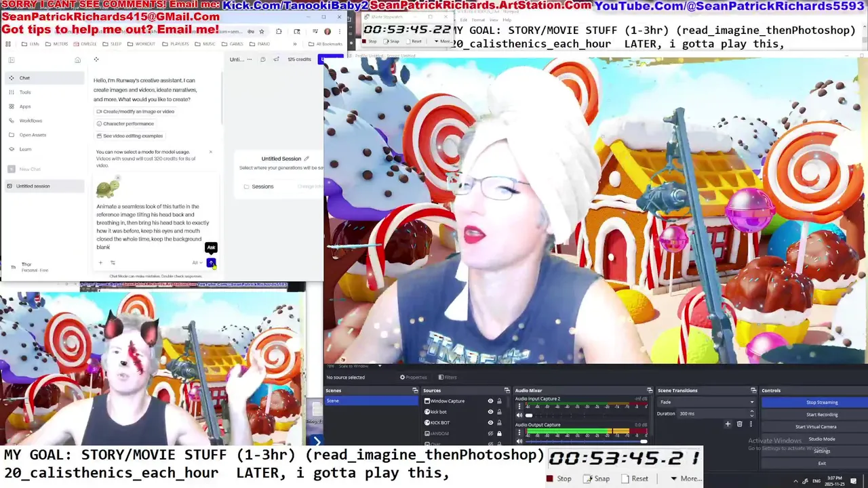868x488 pixels.
Task: Click Stop Streaming in OBS Controls
Action: click(821, 403)
